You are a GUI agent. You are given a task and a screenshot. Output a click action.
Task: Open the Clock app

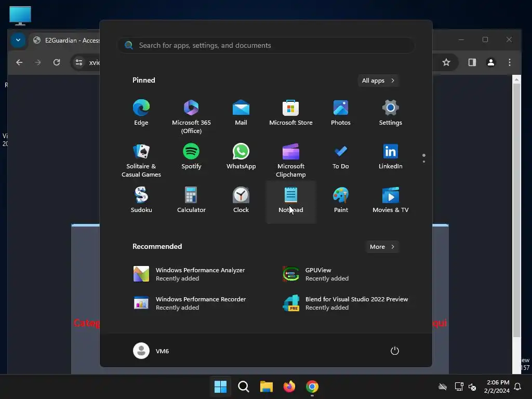tap(241, 200)
